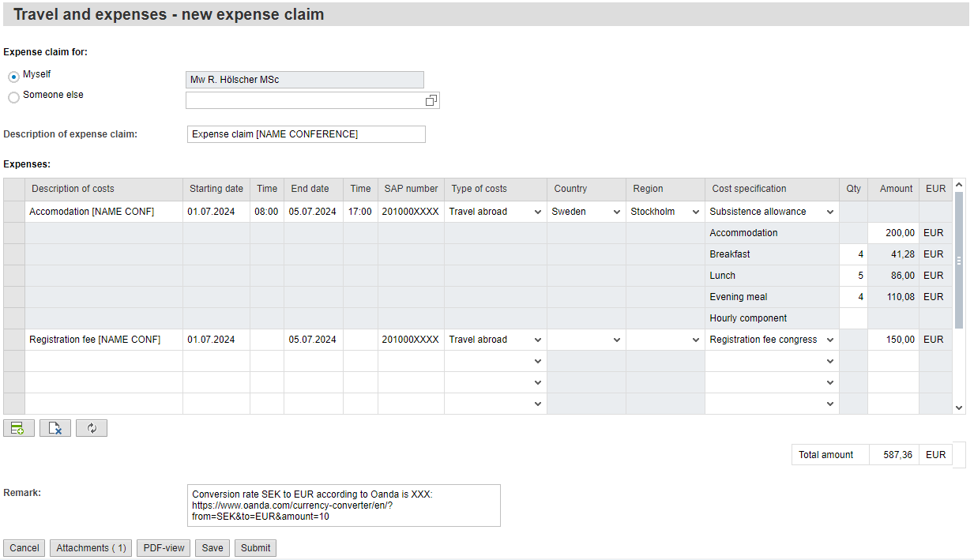Open the Sweden country dropdown
Viewport: 974px width, 560px height.
point(586,212)
